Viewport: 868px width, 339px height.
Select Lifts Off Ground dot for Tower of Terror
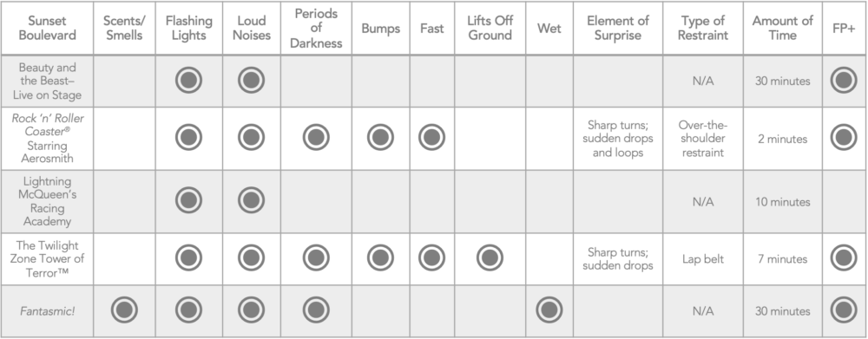click(490, 258)
